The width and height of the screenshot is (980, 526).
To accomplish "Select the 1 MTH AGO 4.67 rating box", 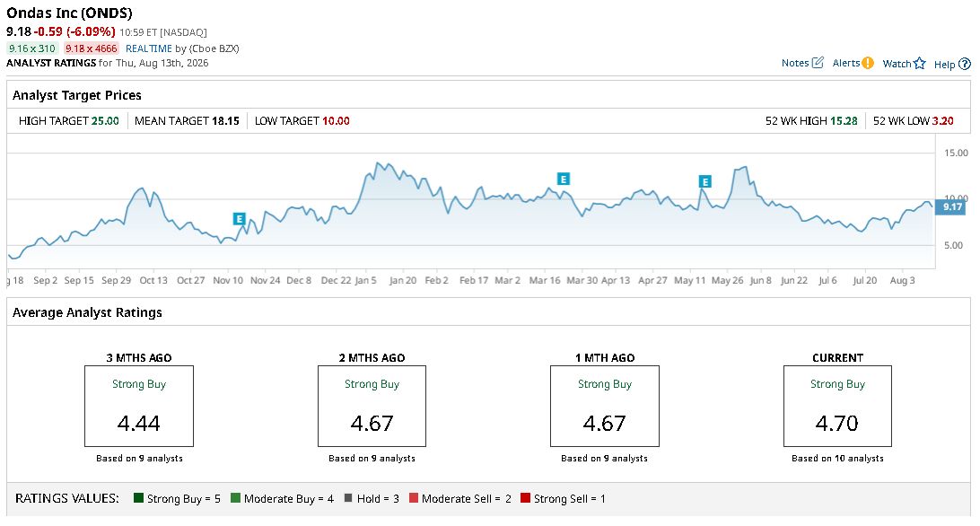I will pyautogui.click(x=604, y=406).
